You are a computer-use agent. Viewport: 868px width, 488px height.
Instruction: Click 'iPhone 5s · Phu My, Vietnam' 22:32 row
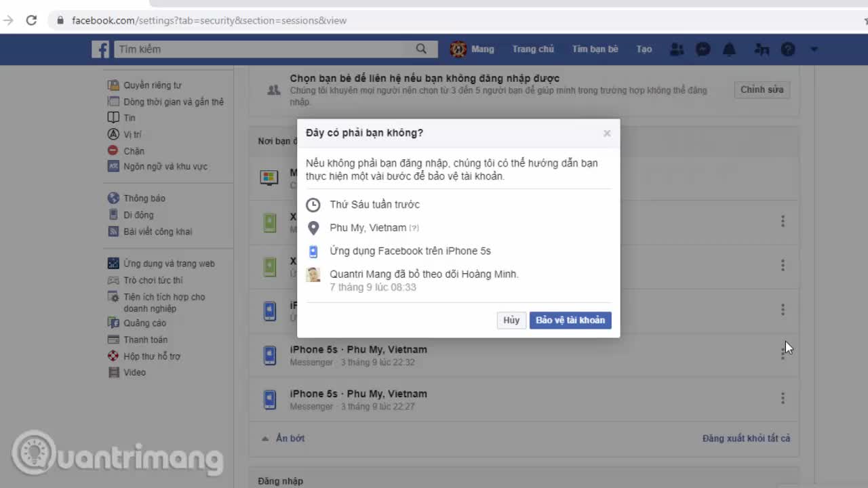point(524,355)
